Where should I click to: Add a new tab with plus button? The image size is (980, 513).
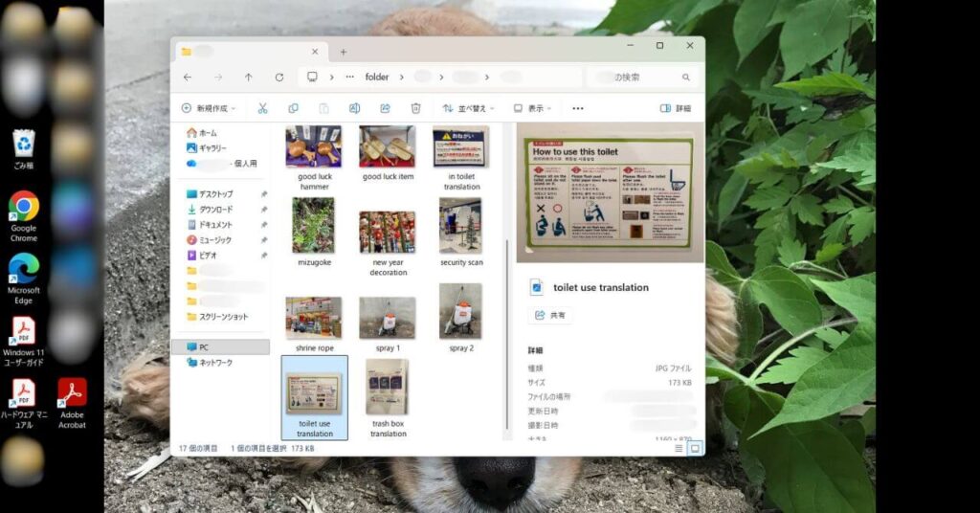[344, 52]
